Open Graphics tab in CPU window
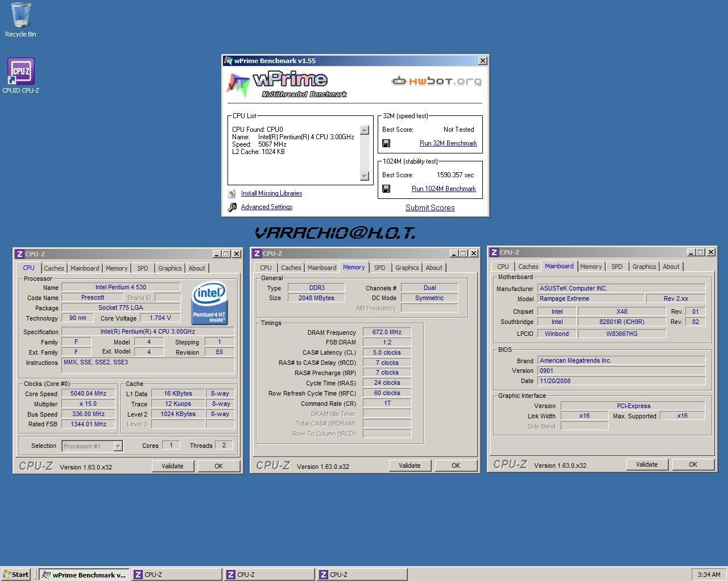This screenshot has width=728, height=582. click(x=169, y=268)
